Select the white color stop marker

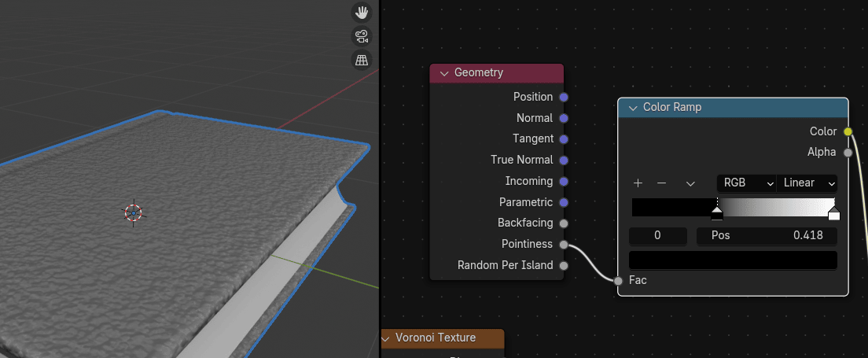[x=834, y=214]
